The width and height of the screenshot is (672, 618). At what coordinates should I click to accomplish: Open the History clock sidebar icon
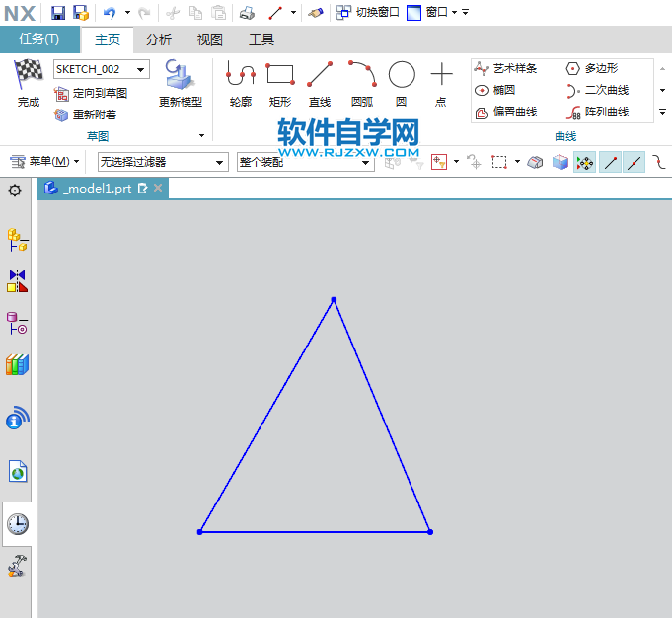18,524
